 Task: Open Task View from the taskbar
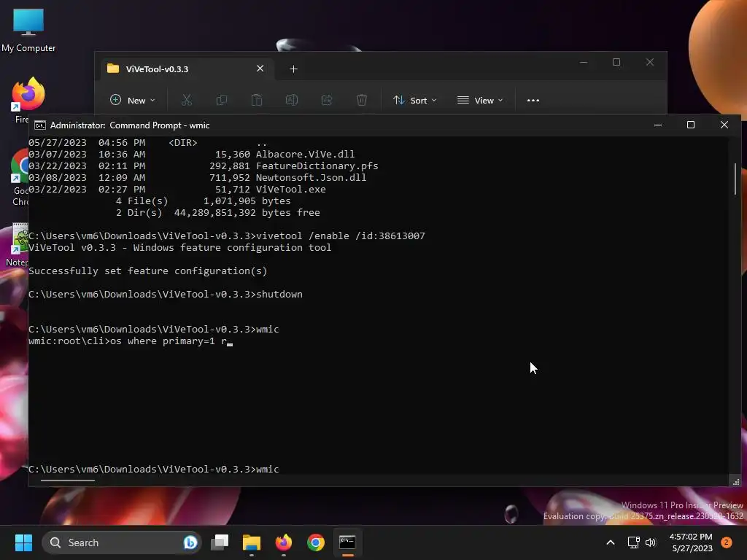220,542
